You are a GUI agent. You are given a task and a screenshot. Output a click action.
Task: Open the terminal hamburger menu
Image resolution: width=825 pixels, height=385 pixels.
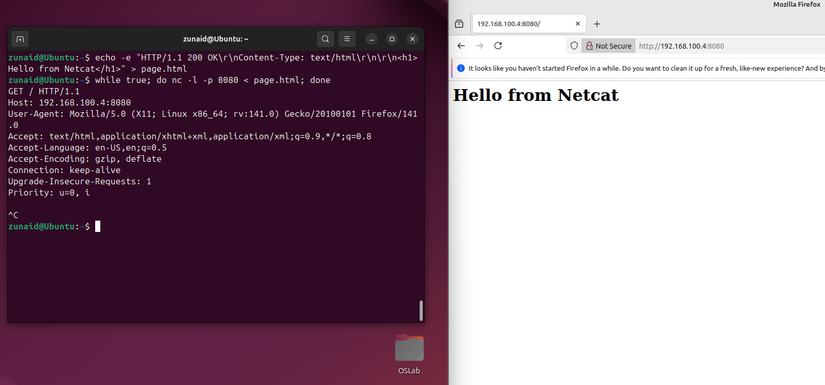coord(347,39)
